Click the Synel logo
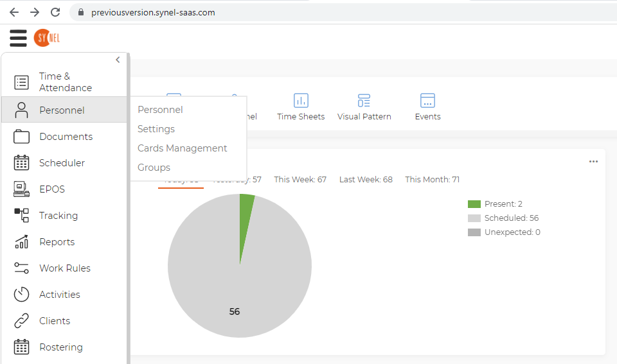Screen dimensions: 617x364 pyautogui.click(x=47, y=38)
